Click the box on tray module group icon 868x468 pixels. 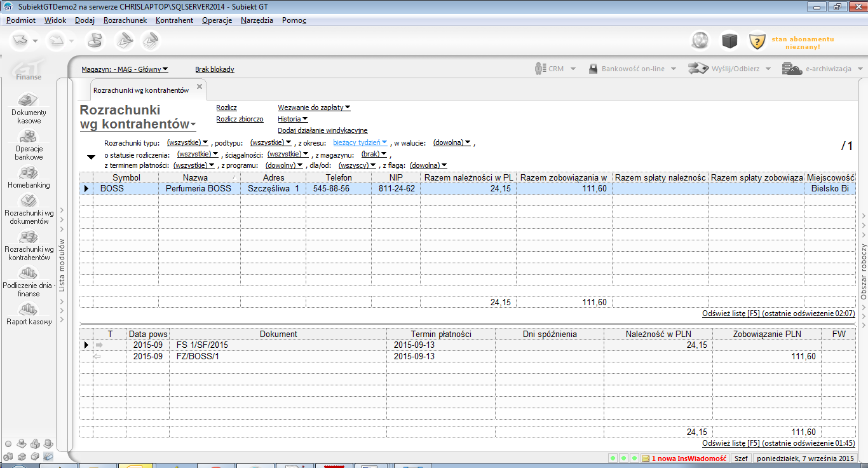48,443
